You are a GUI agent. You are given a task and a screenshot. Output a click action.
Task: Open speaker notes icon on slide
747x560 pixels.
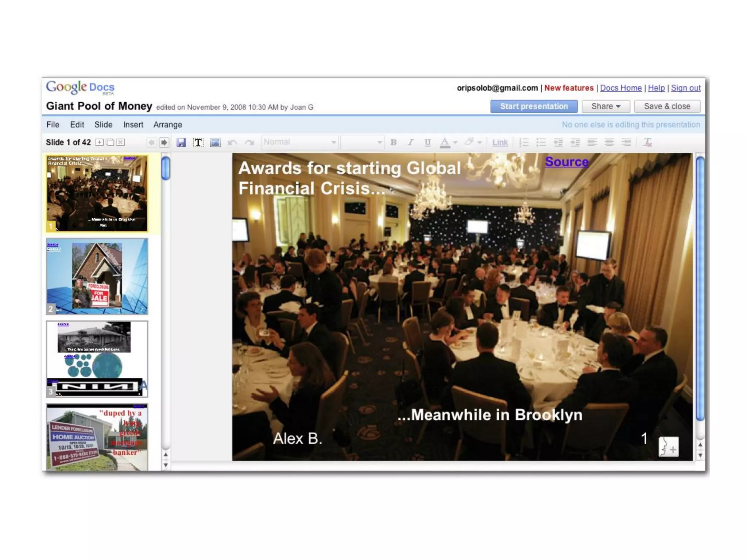(668, 447)
